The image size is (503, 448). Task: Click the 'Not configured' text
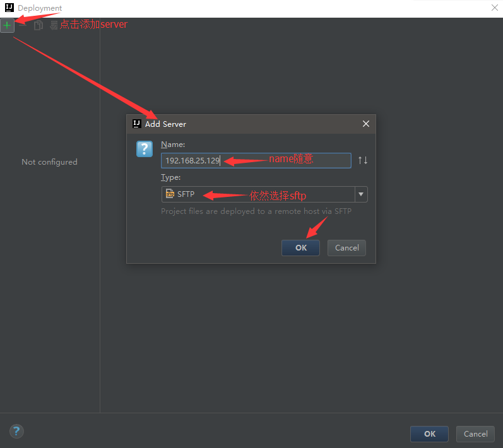coord(49,162)
